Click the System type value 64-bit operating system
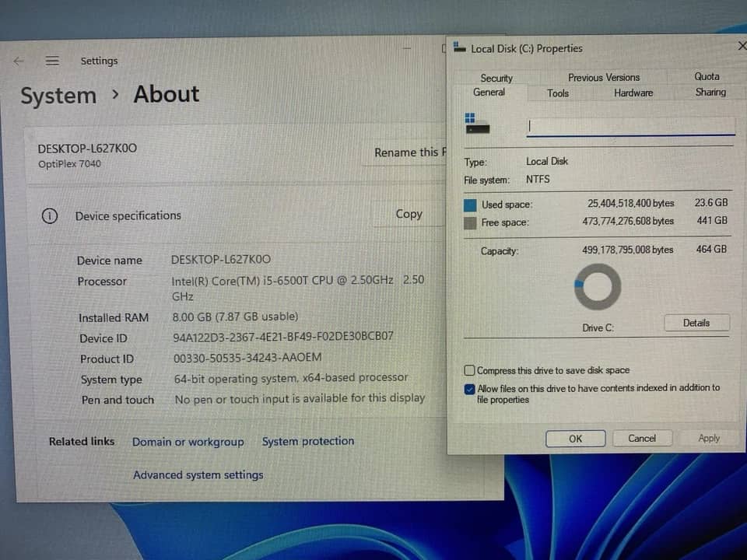Viewport: 747px width, 560px height. pos(290,378)
